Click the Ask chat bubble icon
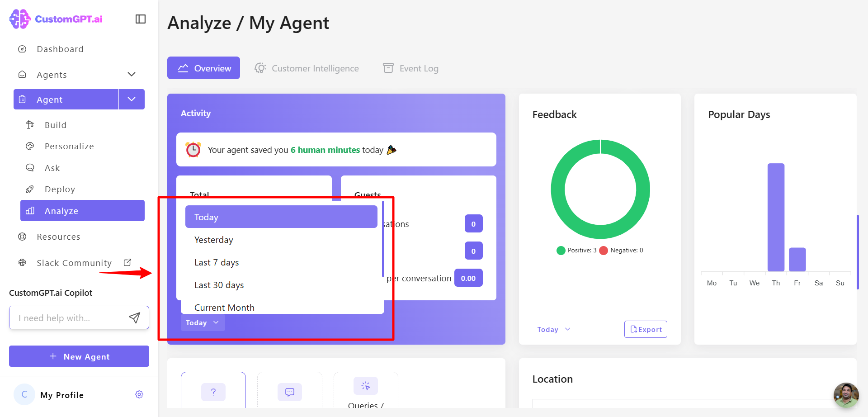Viewport: 868px width, 417px height. coord(30,168)
